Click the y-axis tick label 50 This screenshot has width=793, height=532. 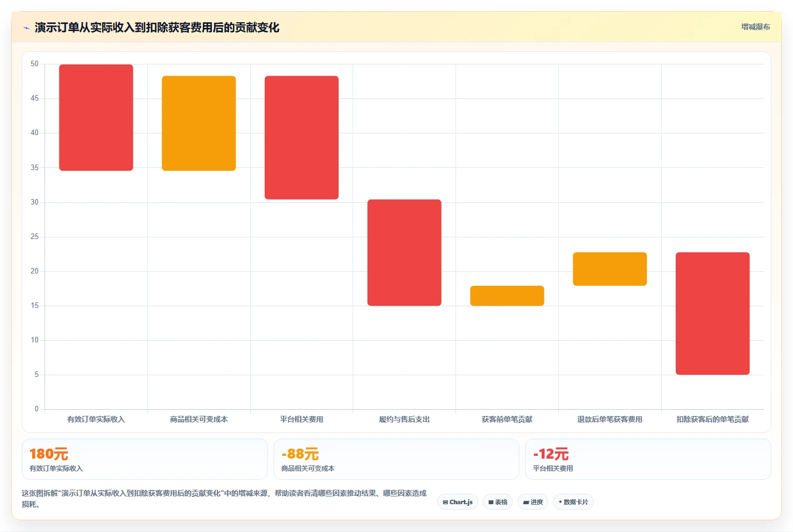click(34, 64)
